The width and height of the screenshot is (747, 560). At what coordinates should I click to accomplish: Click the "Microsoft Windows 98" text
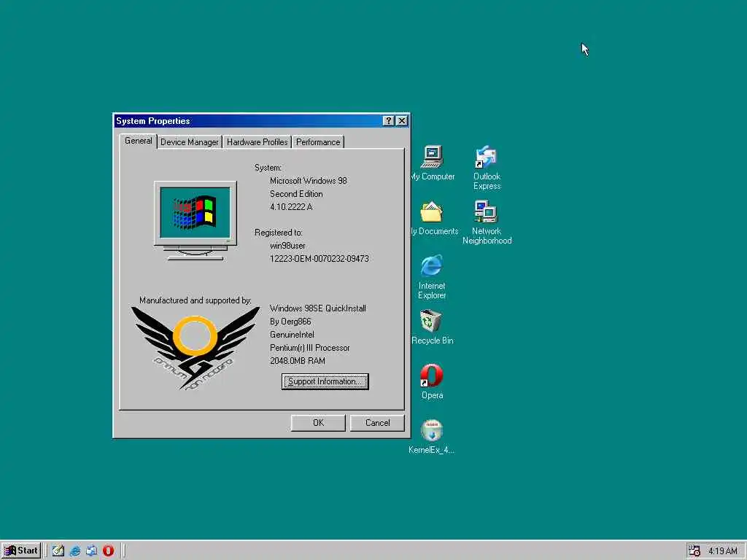309,181
